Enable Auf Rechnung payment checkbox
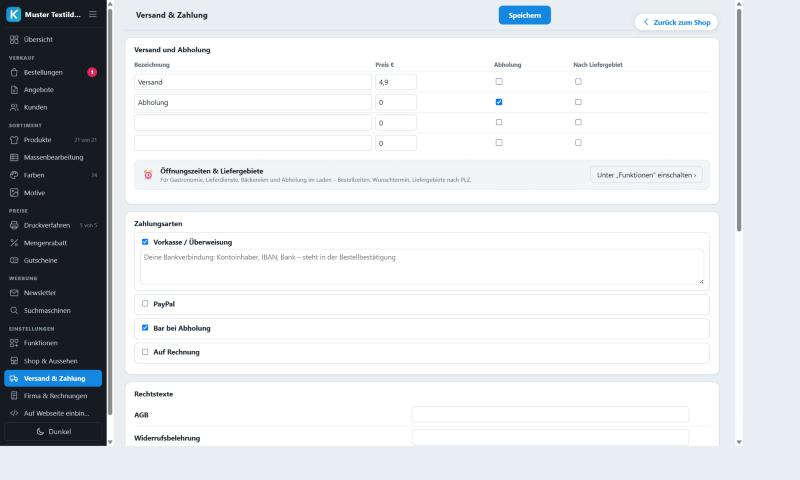Viewport: 800px width, 480px height. click(145, 352)
